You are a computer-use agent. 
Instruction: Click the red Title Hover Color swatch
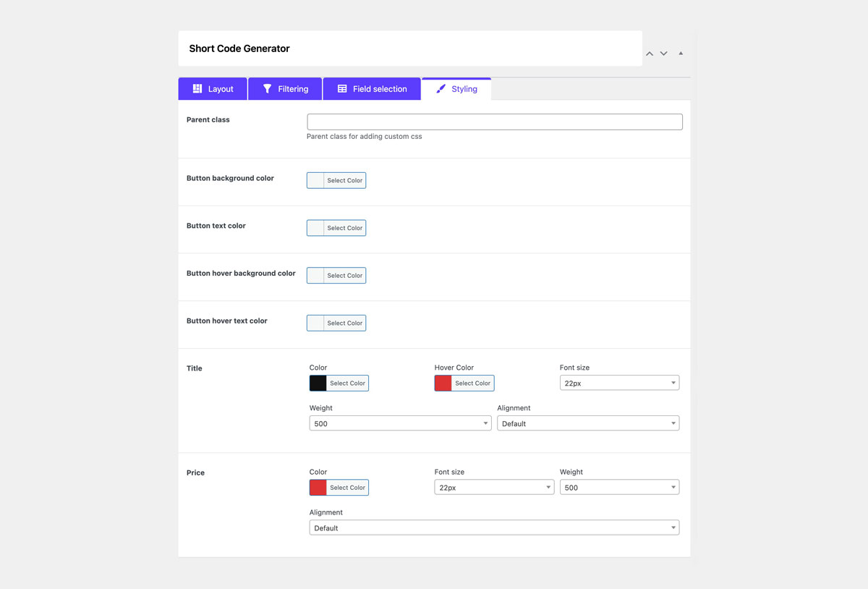coord(443,383)
